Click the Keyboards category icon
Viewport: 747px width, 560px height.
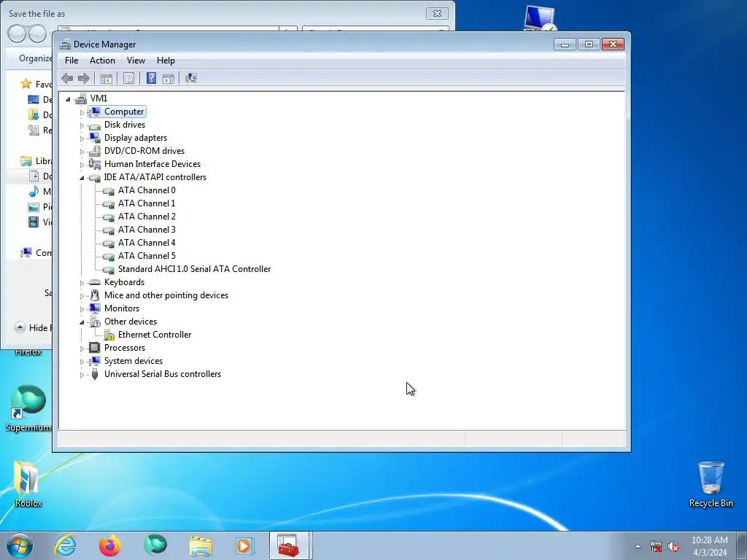point(95,282)
